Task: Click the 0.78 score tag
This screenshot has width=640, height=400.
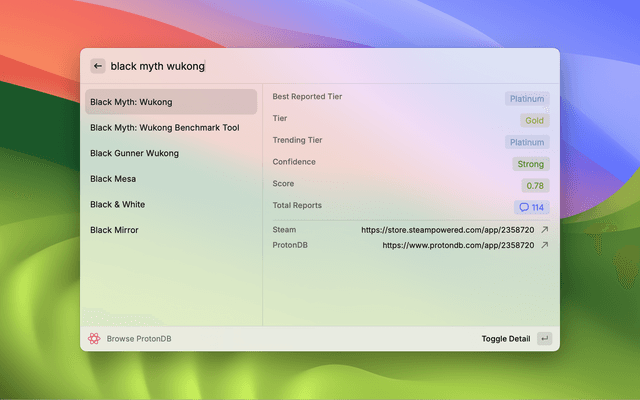Action: pos(535,186)
